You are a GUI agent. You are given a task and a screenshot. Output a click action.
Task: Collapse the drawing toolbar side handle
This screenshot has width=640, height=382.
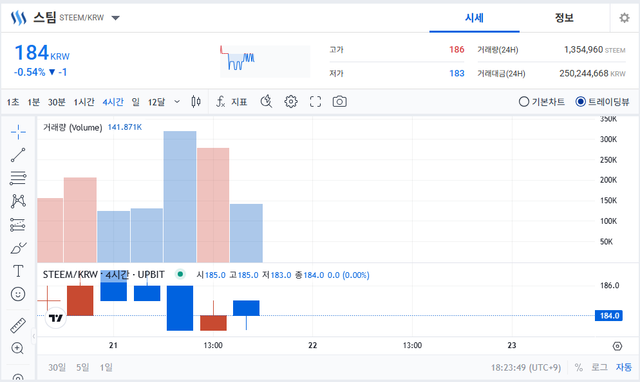pyautogui.click(x=34, y=336)
